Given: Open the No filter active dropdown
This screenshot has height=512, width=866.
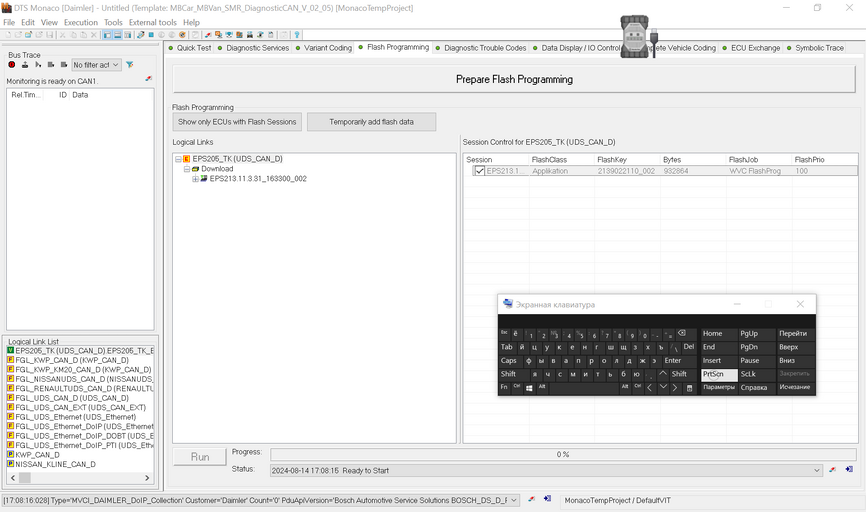Looking at the screenshot, I should [96, 65].
